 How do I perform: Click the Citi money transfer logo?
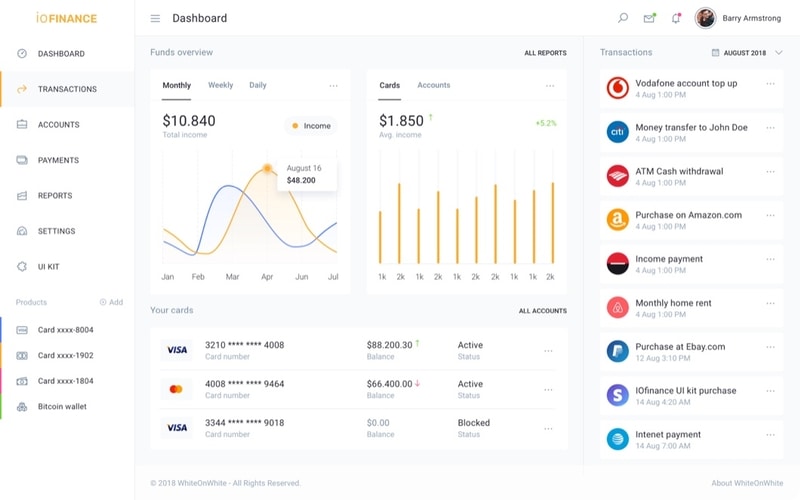(617, 132)
